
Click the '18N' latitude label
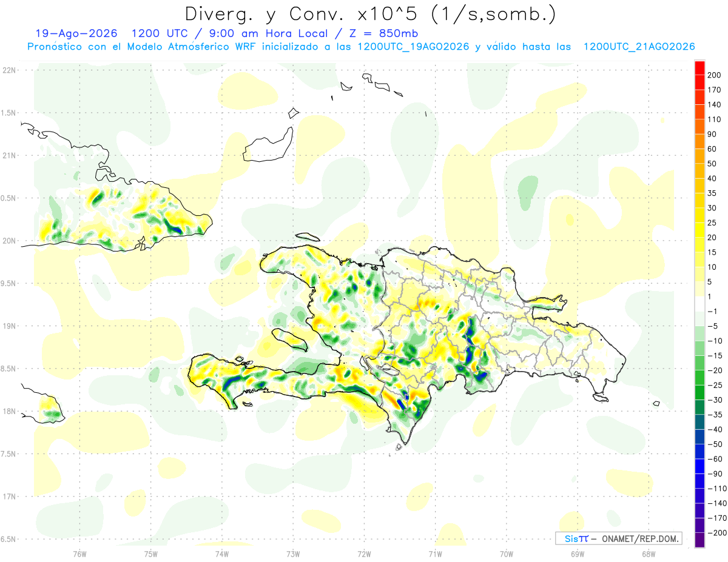pos(8,411)
